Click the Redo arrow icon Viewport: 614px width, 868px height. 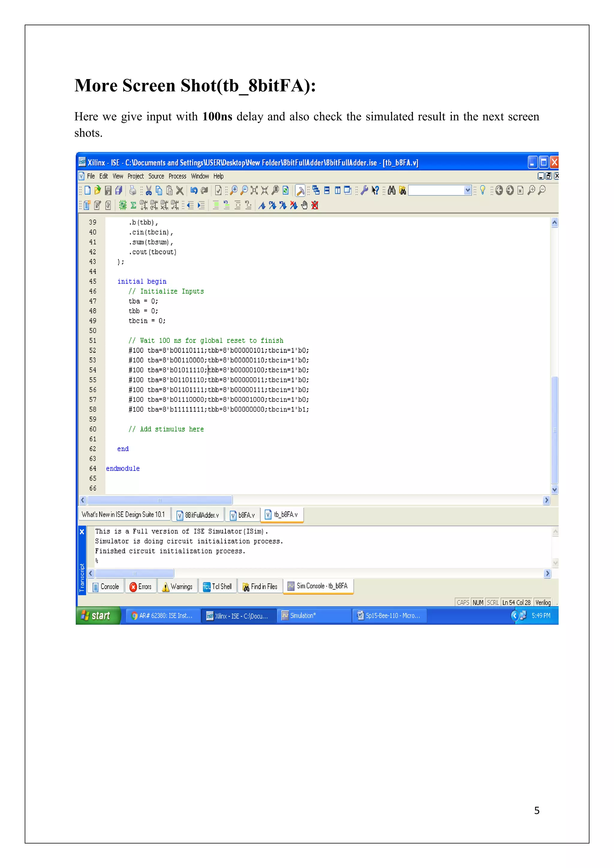click(204, 190)
